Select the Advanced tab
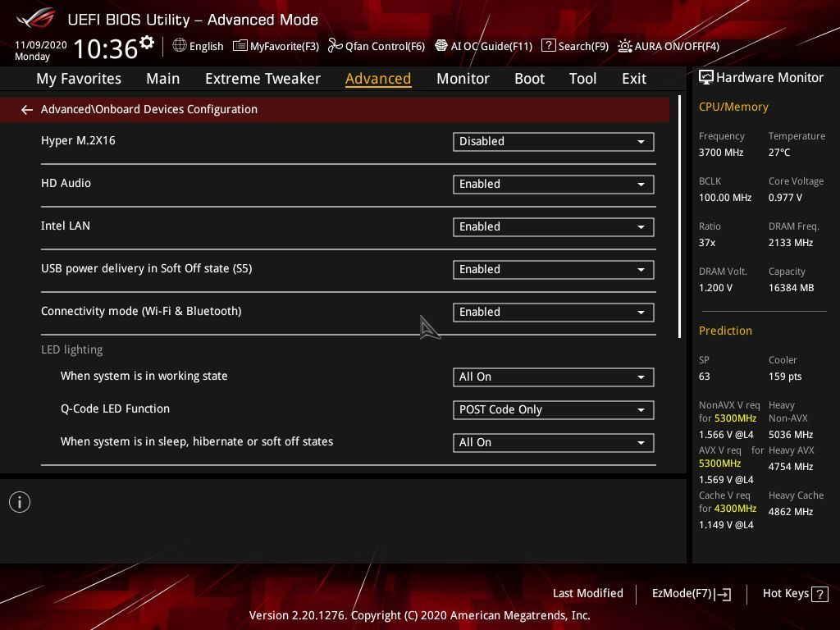The image size is (840, 630). click(x=378, y=79)
